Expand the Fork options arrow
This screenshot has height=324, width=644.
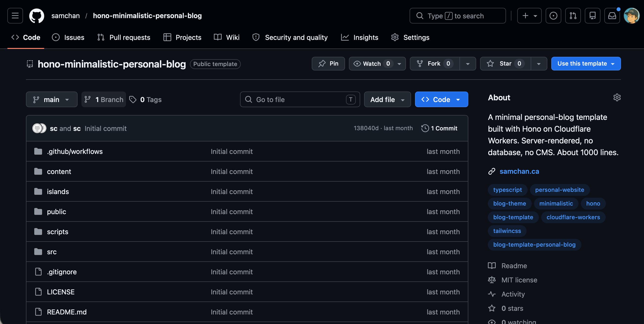pyautogui.click(x=468, y=63)
